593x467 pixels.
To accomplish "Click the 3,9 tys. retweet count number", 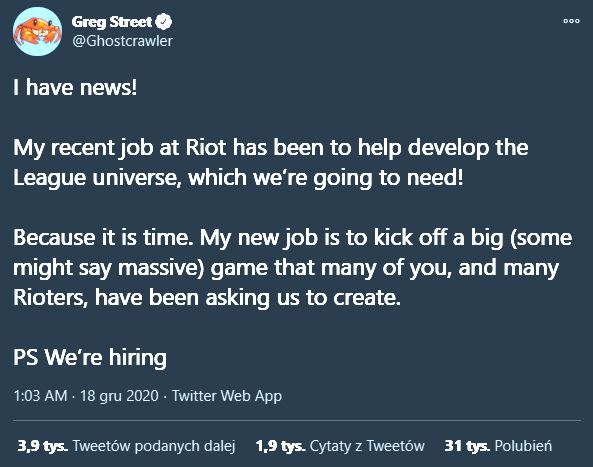I will pyautogui.click(x=43, y=446).
